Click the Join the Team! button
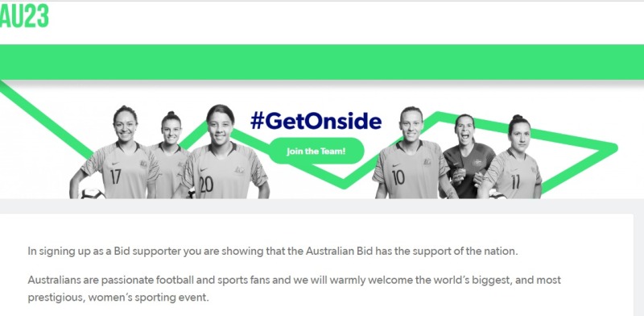The image size is (644, 316). click(x=316, y=151)
